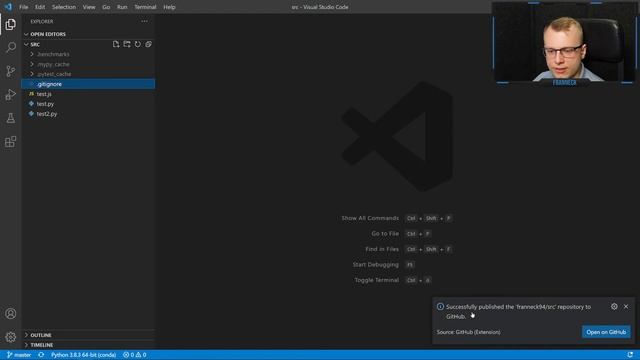The width and height of the screenshot is (640, 360).
Task: Expand the .benchmarks folder
Action: (x=88, y=54)
